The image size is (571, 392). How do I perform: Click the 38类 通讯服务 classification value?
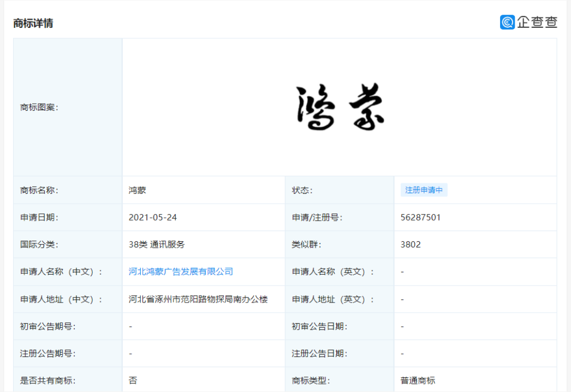pos(157,245)
